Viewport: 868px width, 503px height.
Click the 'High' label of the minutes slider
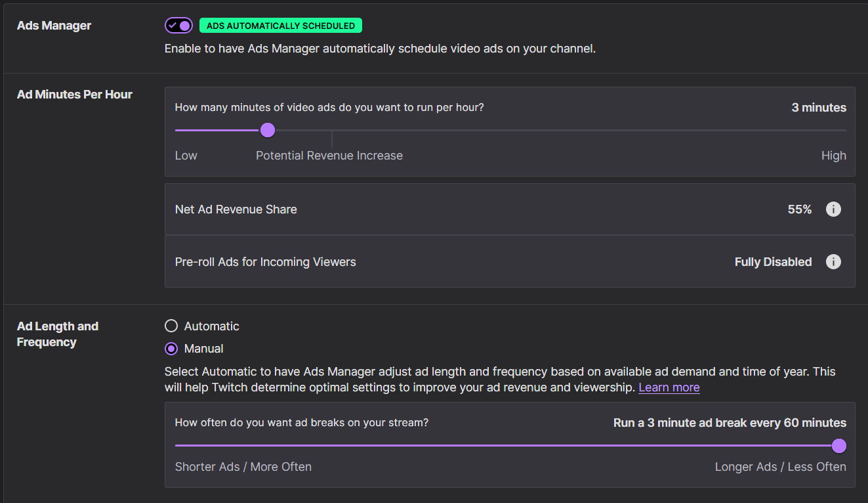click(833, 156)
